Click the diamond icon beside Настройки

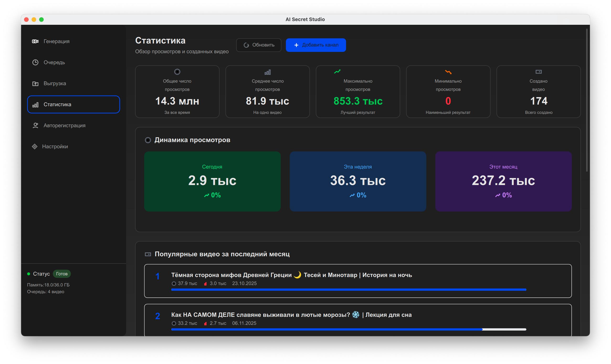35,146
